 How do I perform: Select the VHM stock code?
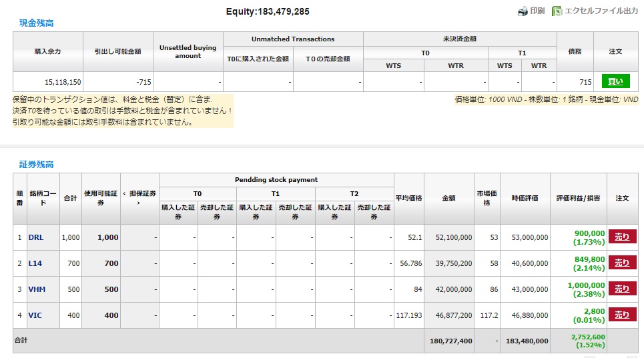click(36, 289)
